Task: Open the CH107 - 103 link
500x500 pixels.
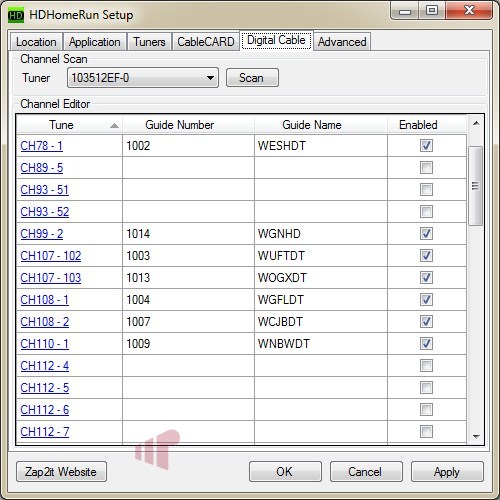Action: click(51, 278)
